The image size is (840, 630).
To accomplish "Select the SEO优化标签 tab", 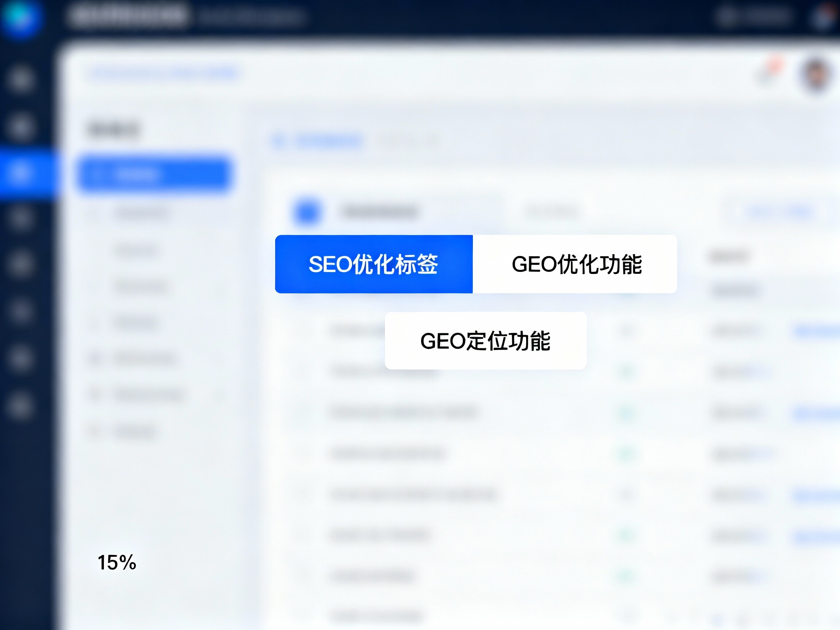I will [374, 264].
